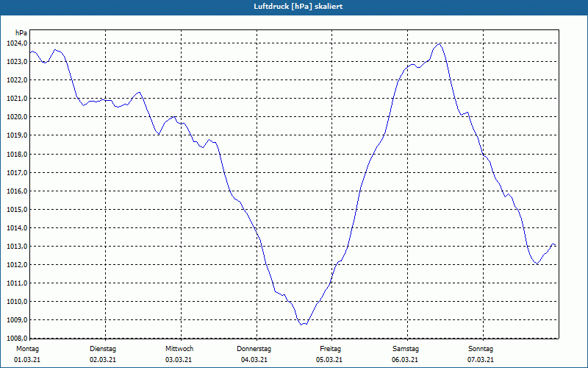This screenshot has width=588, height=368.
Task: Click the 'Donnerstag' day label
Action: click(x=254, y=349)
